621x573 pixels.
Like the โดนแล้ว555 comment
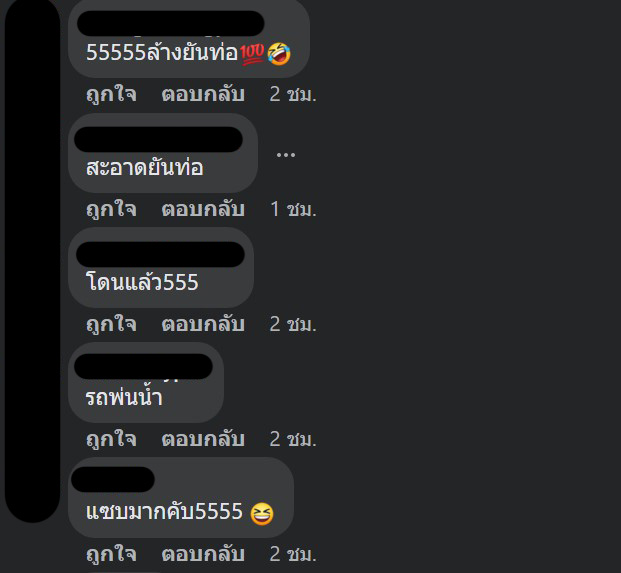[111, 324]
